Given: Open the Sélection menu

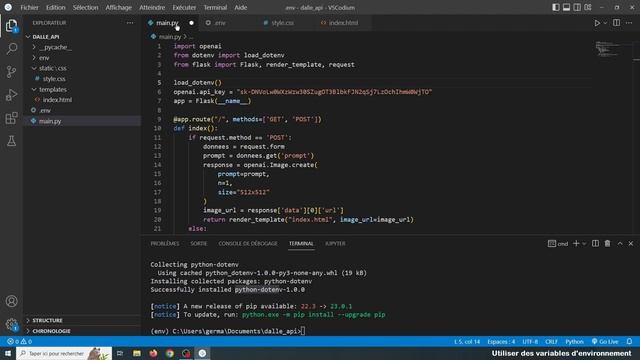Looking at the screenshot, I should click(85, 7).
